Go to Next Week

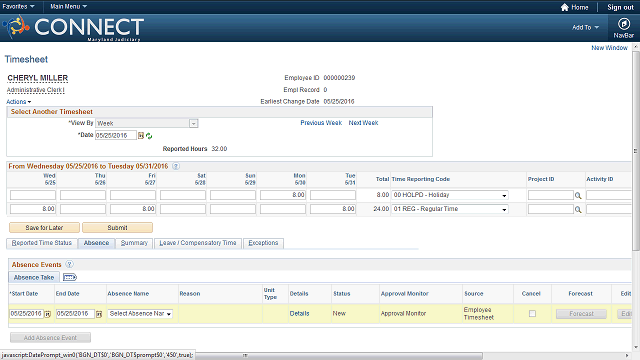(363, 123)
